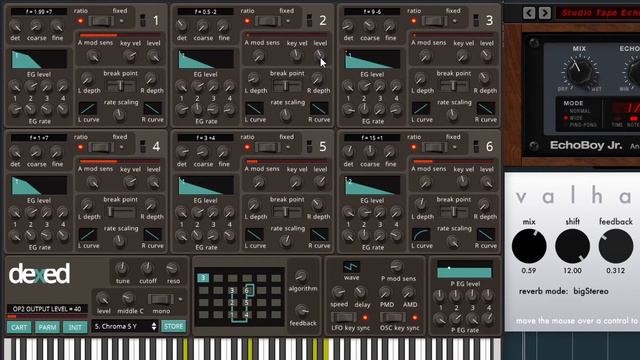Click operator 6 break point slider
This screenshot has height=360, width=640.
point(454,211)
